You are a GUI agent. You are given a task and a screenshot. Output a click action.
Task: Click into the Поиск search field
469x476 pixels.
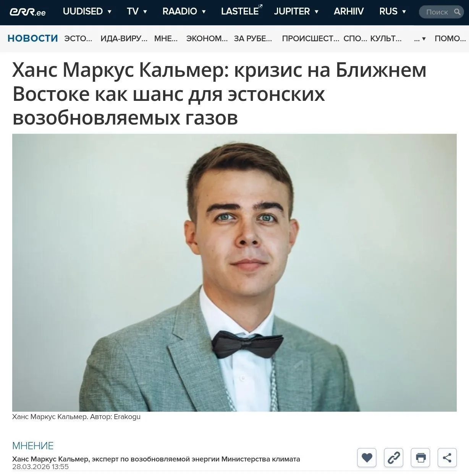[x=437, y=12]
